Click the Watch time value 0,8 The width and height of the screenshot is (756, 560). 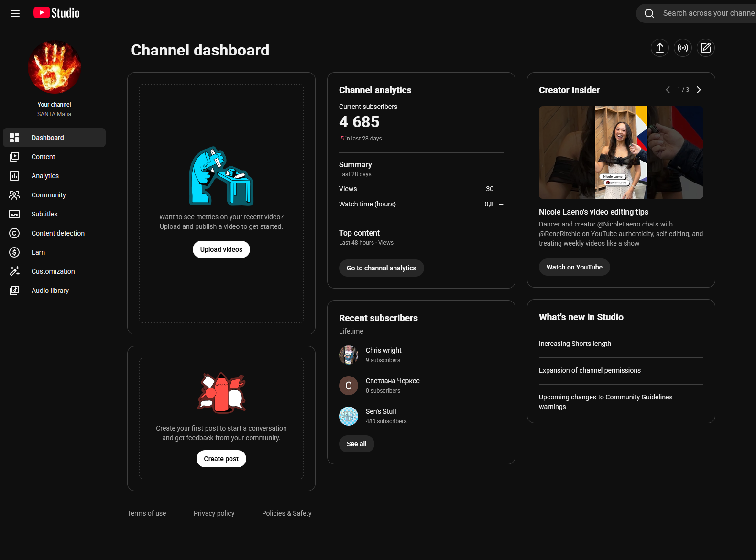point(489,204)
